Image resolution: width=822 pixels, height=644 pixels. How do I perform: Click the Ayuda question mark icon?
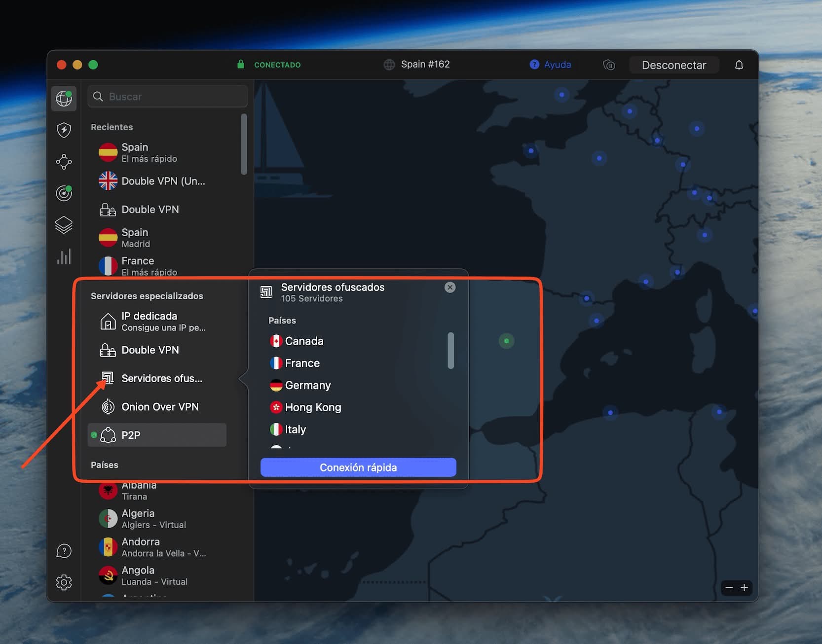click(x=534, y=64)
